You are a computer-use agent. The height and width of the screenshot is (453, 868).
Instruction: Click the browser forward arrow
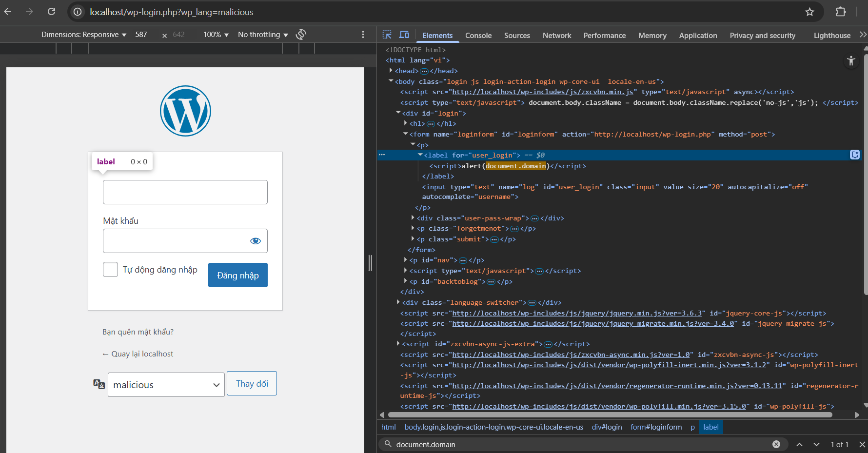(29, 12)
